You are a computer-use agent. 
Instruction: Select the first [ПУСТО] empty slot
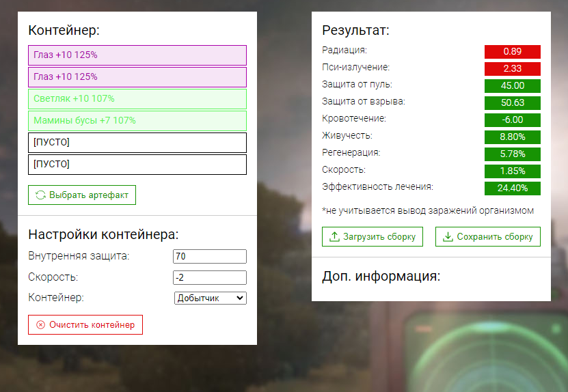137,142
